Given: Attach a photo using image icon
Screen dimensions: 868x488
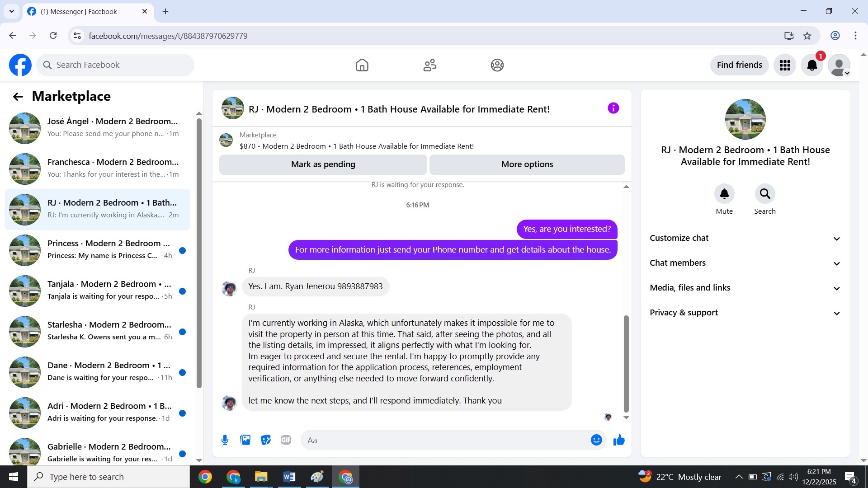Looking at the screenshot, I should 245,440.
